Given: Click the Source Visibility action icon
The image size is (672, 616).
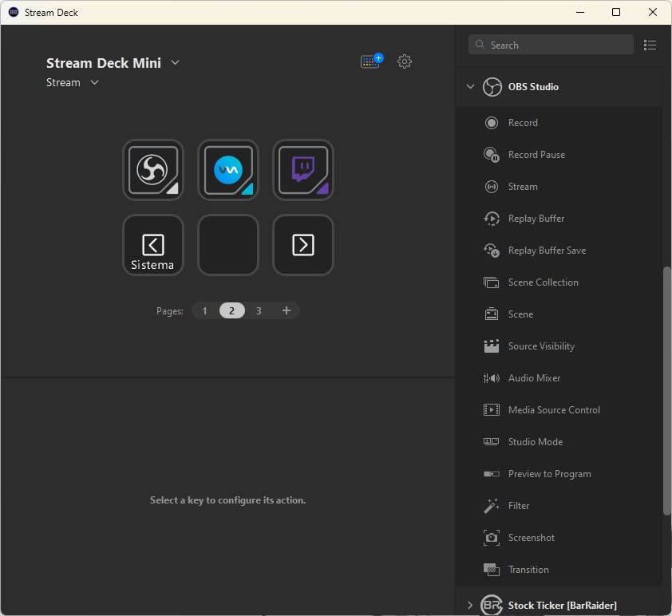Looking at the screenshot, I should pos(491,346).
